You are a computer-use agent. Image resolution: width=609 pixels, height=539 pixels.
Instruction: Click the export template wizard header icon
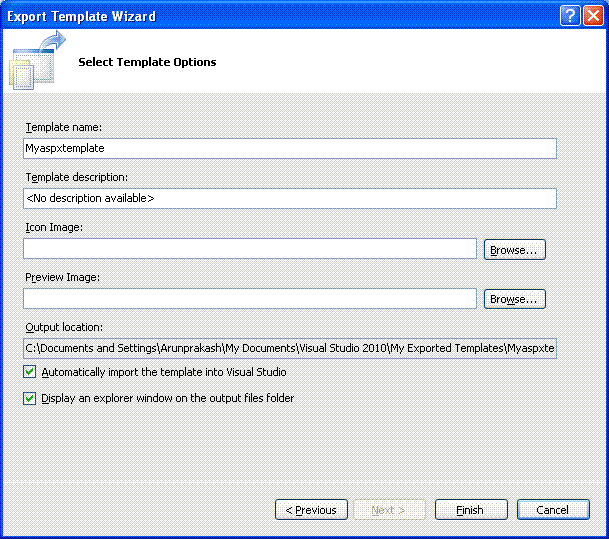click(37, 60)
